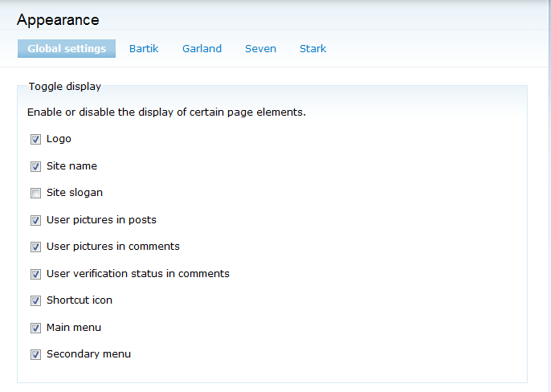Click the Shortcut icon label
This screenshot has height=392, width=551.
(x=80, y=300)
